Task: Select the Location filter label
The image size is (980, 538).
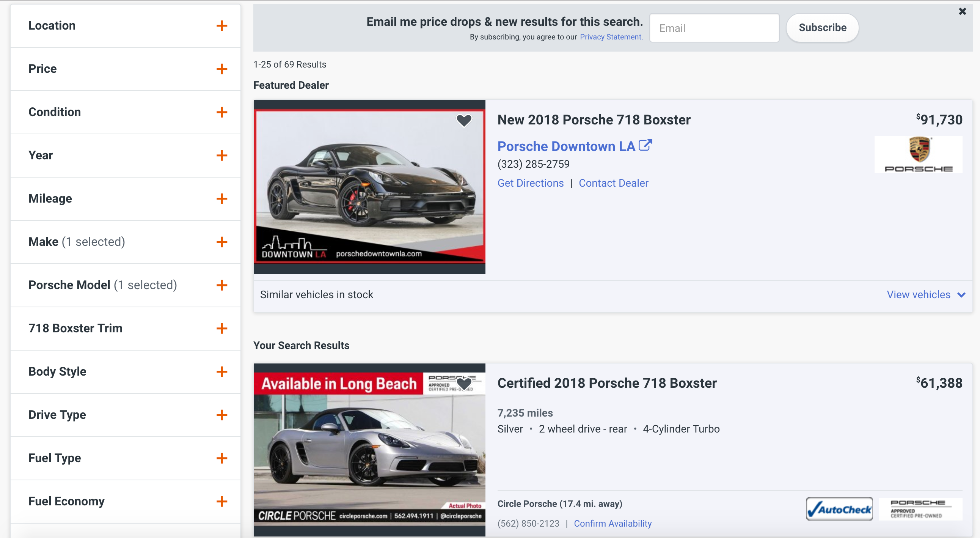Action: pyautogui.click(x=52, y=25)
